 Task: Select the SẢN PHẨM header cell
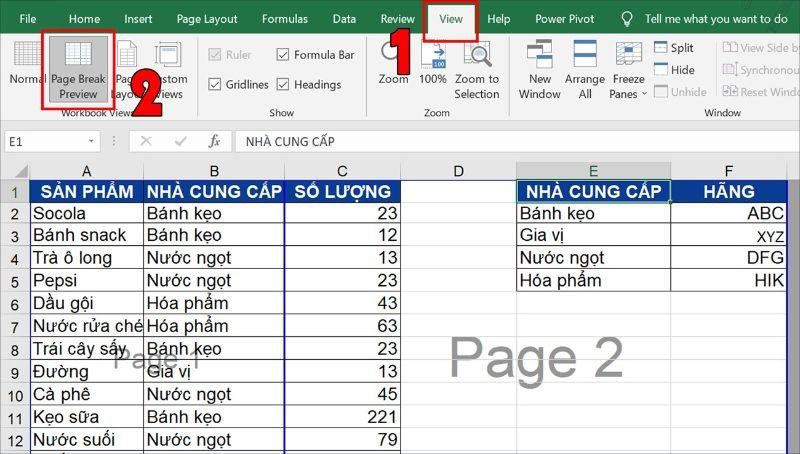87,191
